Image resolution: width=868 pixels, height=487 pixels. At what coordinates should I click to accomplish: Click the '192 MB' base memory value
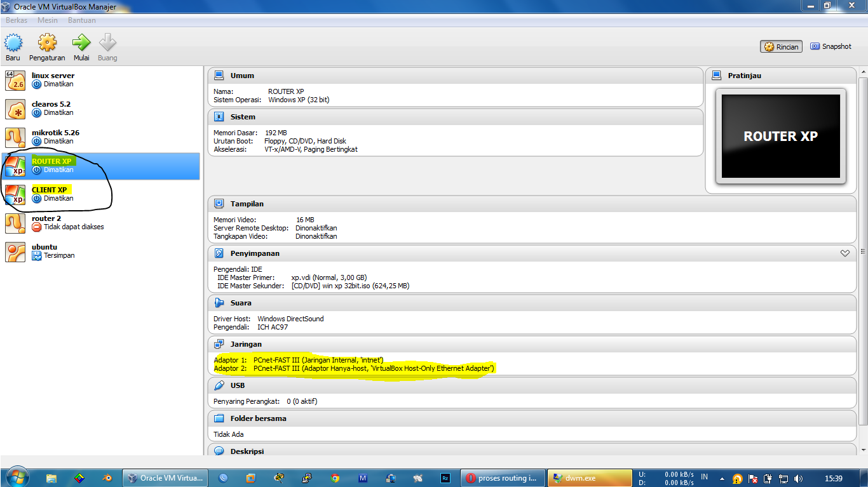(x=276, y=133)
